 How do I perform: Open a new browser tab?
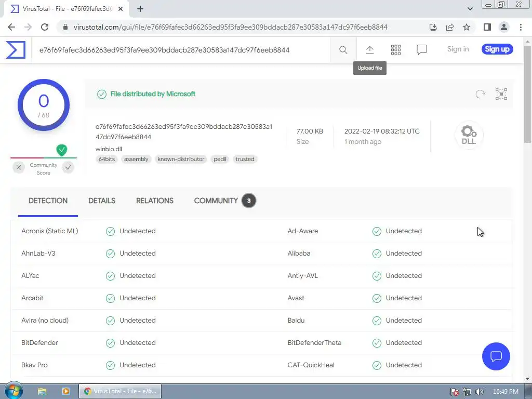(140, 9)
